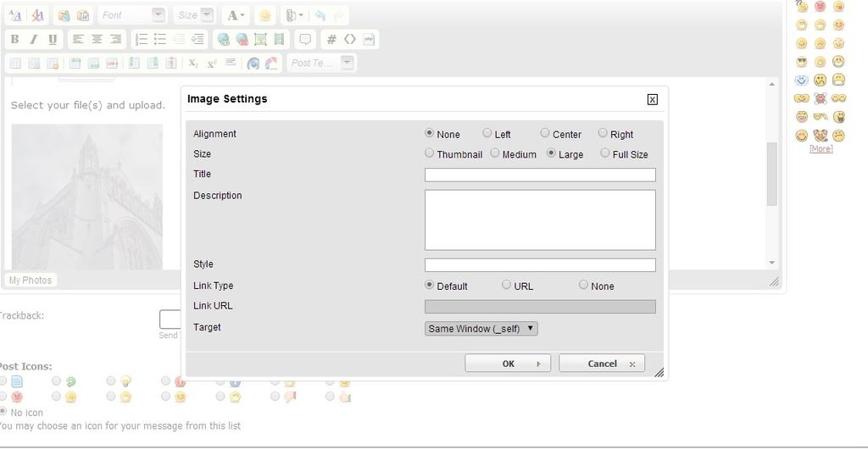Select Full Size radio option
This screenshot has width=868, height=450.
pos(605,153)
